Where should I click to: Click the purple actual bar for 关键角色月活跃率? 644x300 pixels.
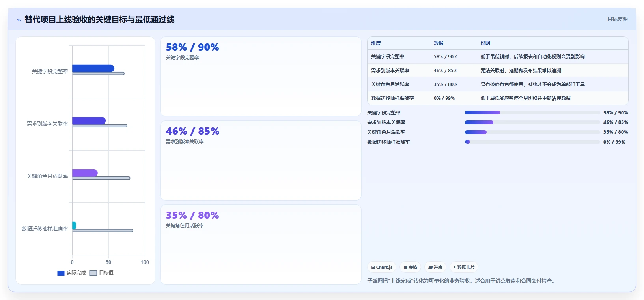point(85,173)
